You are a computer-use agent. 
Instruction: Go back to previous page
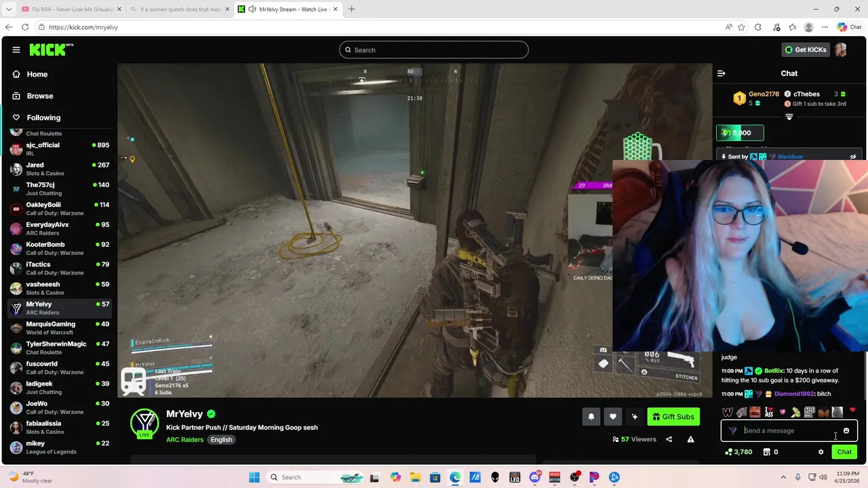9,27
